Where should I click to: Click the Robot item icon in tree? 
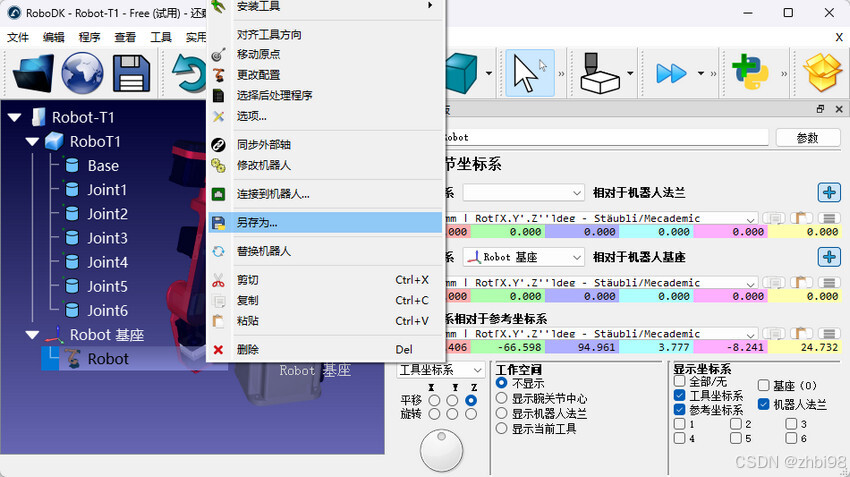click(x=73, y=358)
